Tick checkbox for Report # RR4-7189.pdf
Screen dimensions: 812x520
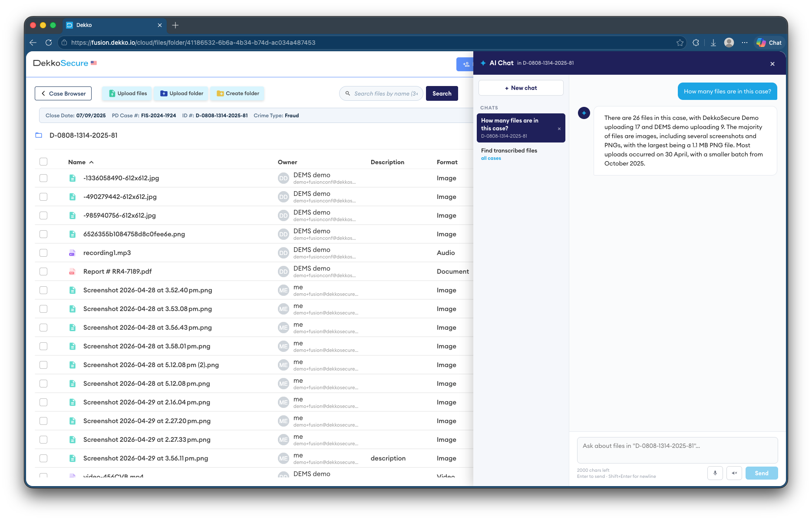coord(43,272)
